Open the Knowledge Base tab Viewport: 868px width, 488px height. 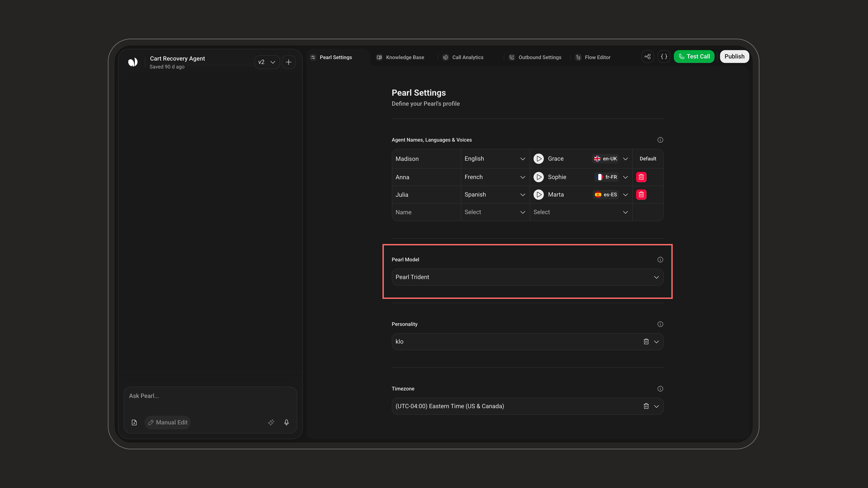[400, 57]
